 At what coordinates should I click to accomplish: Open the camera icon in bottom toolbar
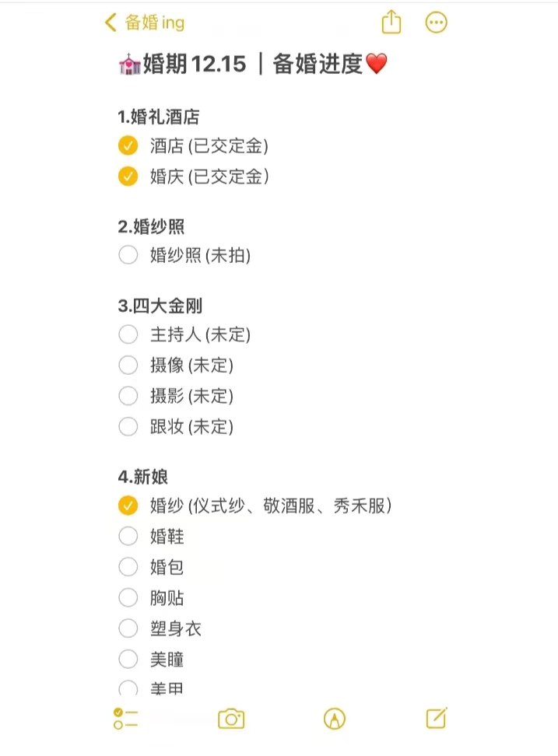231,719
